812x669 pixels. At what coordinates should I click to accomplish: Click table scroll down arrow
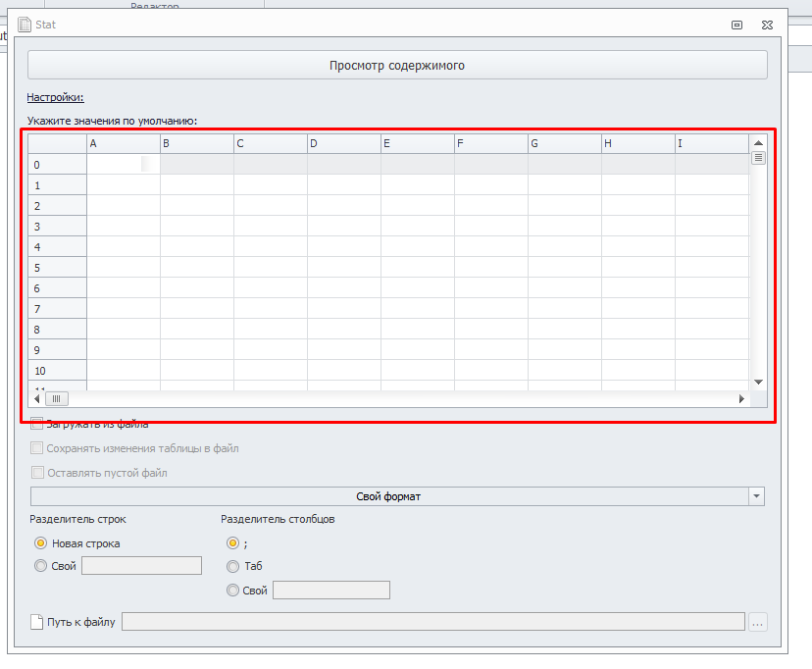tap(759, 383)
